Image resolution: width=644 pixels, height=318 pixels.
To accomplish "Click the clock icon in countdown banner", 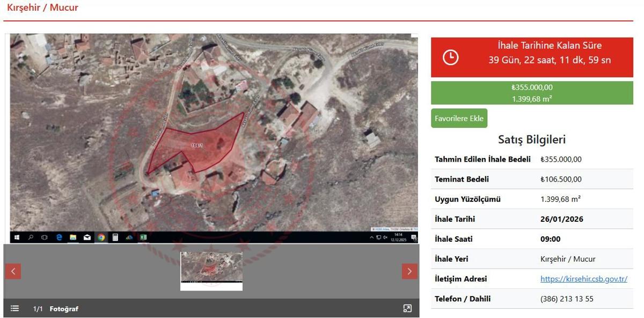I will pyautogui.click(x=450, y=57).
